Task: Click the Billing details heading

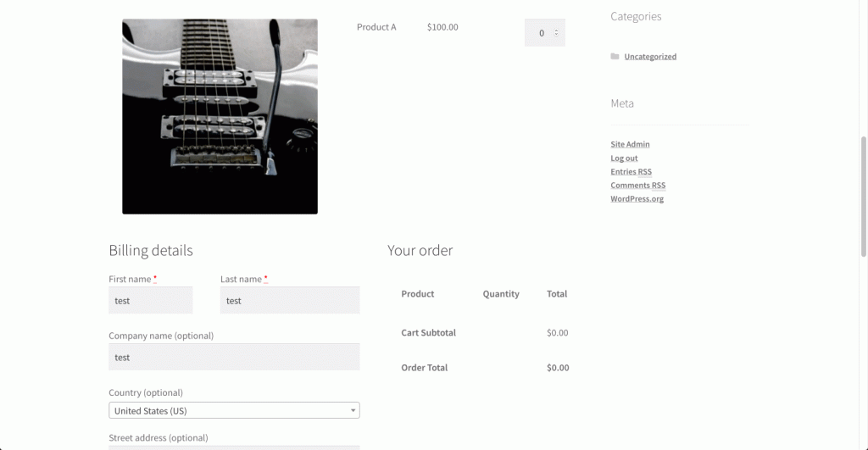Action: click(x=151, y=251)
